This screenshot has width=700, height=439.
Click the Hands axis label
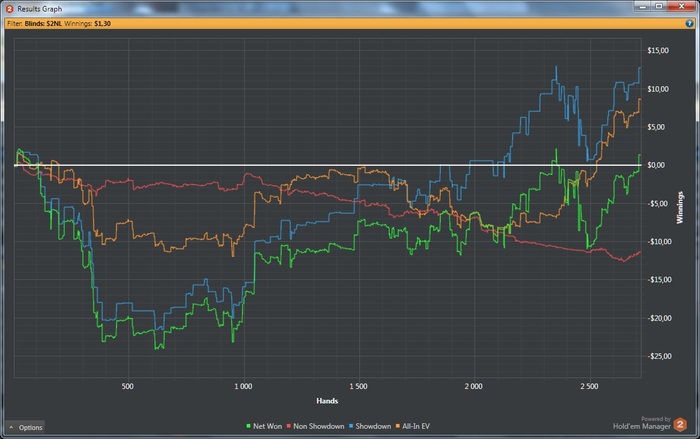click(x=327, y=401)
